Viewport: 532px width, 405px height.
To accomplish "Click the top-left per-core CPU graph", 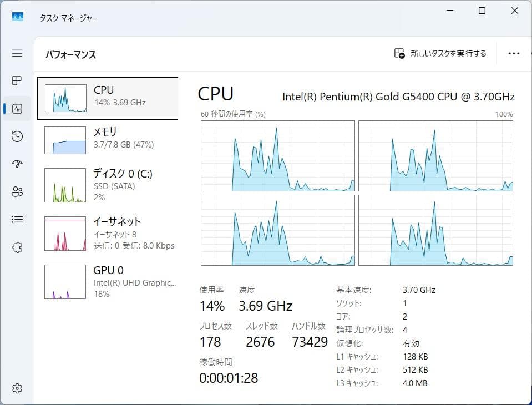I will [277, 156].
